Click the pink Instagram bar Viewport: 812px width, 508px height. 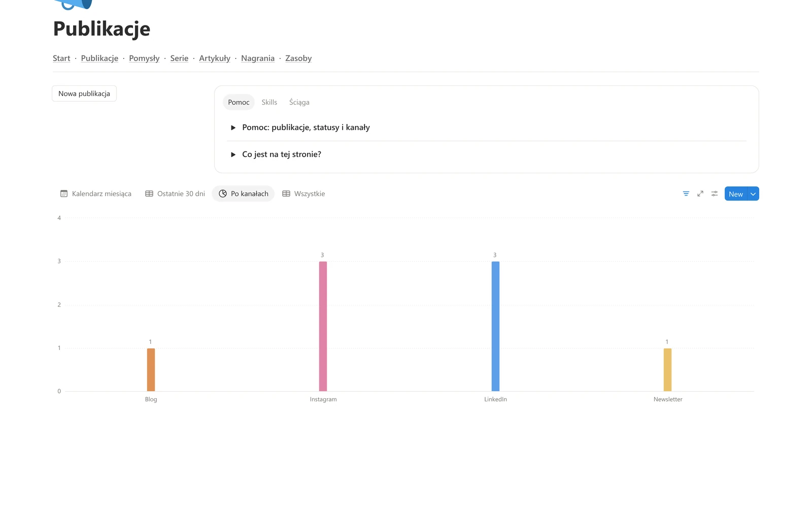(323, 326)
